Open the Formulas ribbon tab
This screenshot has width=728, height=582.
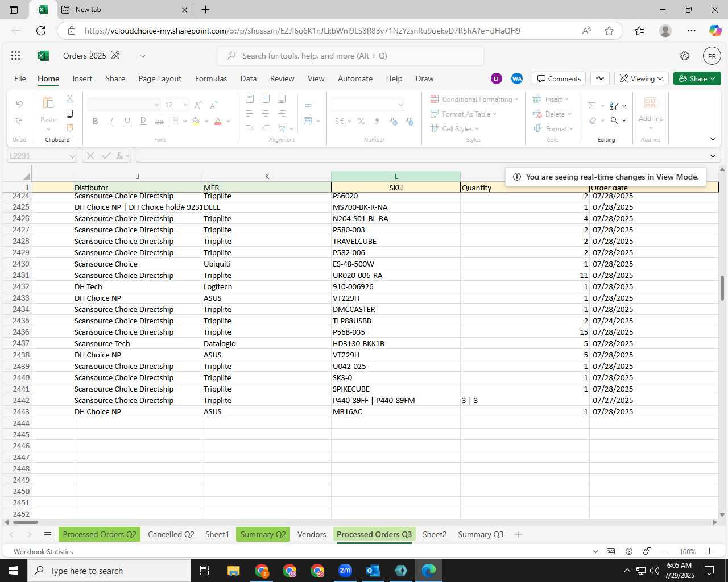click(x=211, y=78)
